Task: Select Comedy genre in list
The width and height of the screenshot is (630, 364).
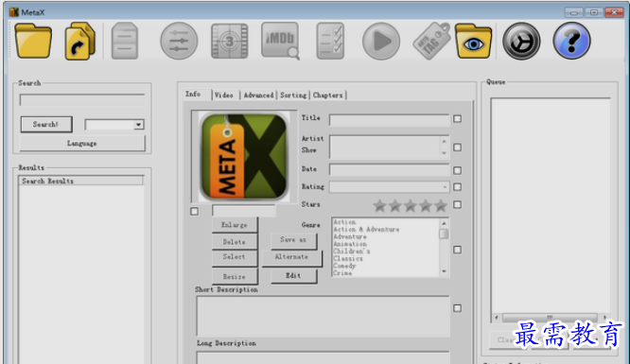Action: point(344,266)
